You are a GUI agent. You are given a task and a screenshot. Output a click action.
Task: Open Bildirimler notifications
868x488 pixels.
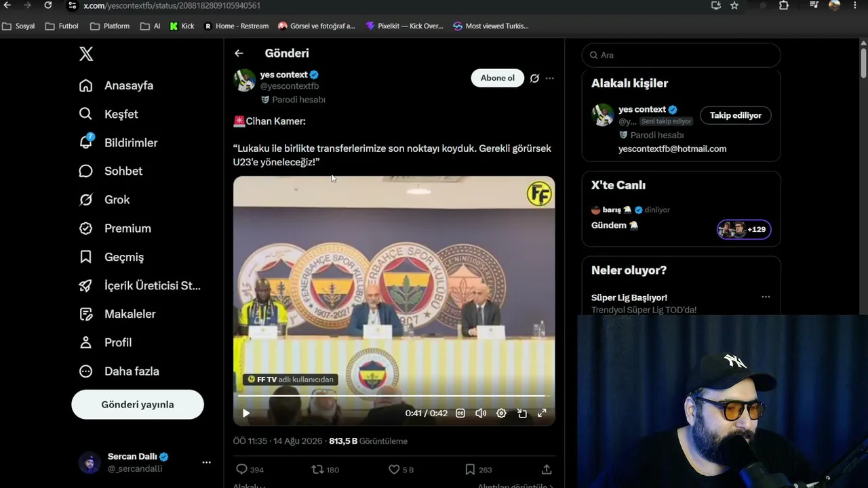click(x=118, y=142)
